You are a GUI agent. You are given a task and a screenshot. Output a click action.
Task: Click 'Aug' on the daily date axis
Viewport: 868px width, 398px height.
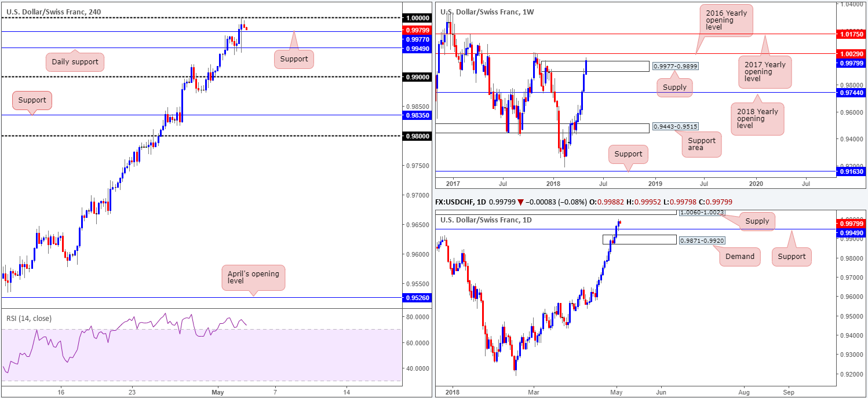click(x=743, y=391)
